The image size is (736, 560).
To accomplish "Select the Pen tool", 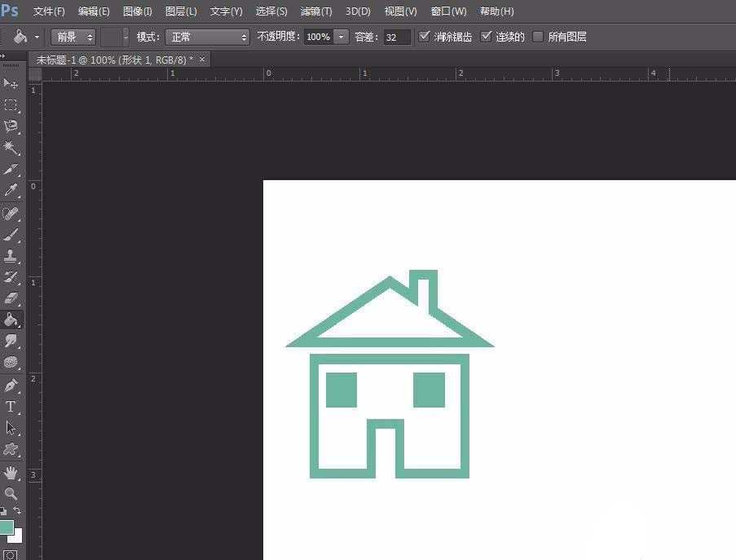I will 11,383.
